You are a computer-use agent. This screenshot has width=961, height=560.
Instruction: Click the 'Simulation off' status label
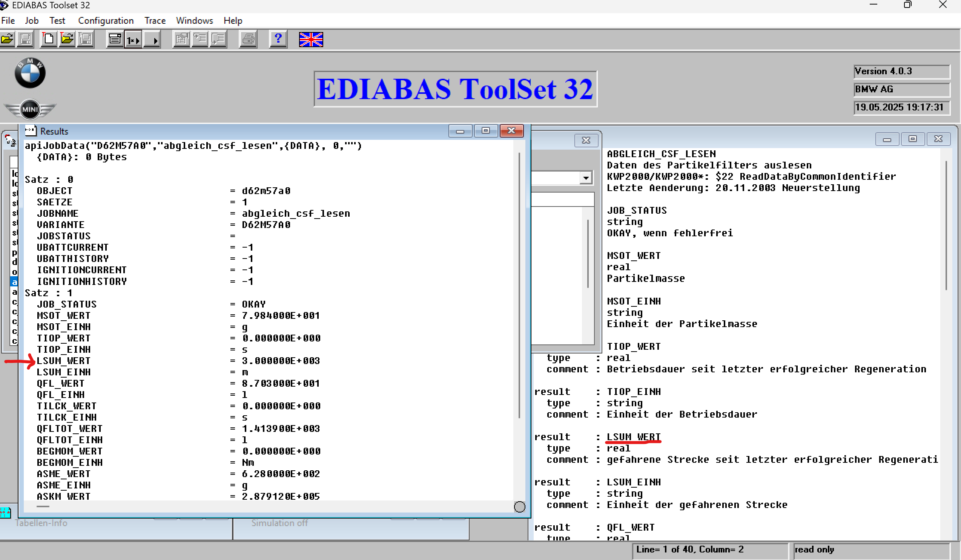pos(279,523)
